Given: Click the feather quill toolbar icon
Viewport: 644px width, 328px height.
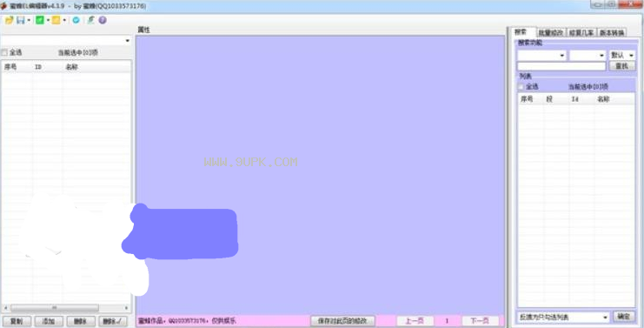Looking at the screenshot, I should (90, 20).
